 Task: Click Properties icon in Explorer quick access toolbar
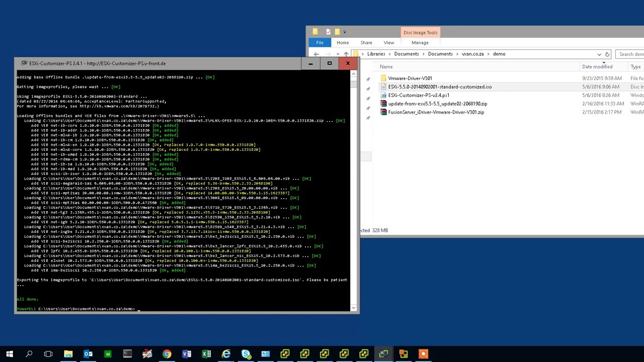328,32
